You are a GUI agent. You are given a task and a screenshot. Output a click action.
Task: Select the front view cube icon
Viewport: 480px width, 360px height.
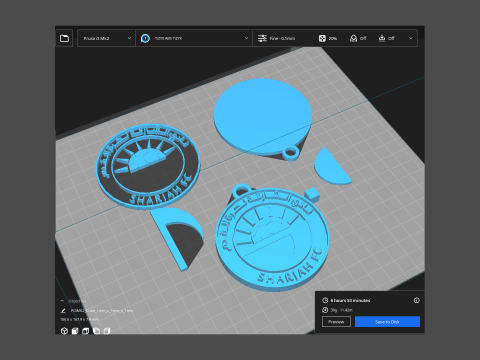pos(75,331)
